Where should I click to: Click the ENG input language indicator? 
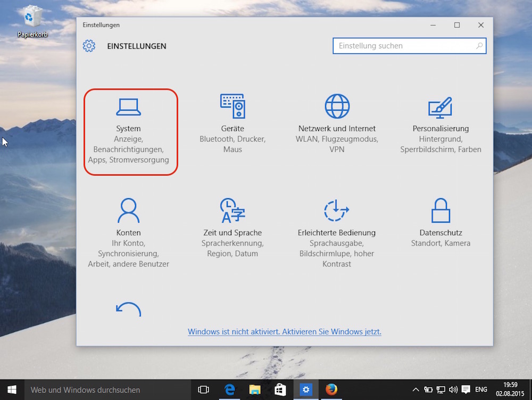(x=481, y=390)
